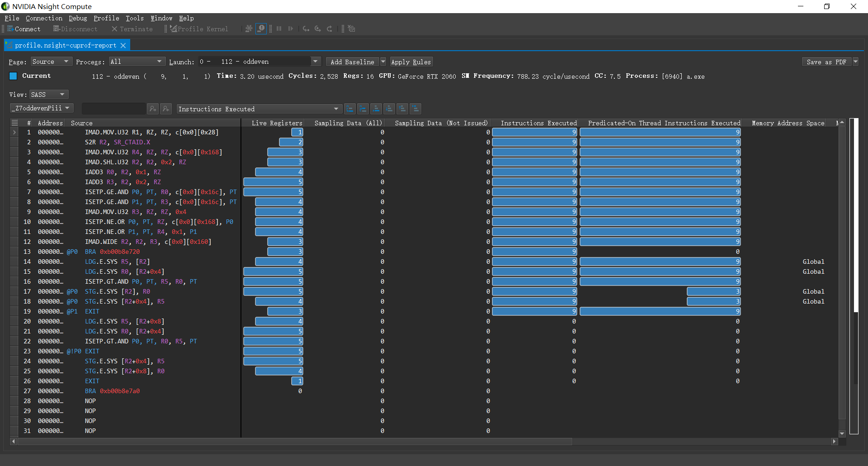Click the third navigation icon after Instructions Executed

coord(376,109)
